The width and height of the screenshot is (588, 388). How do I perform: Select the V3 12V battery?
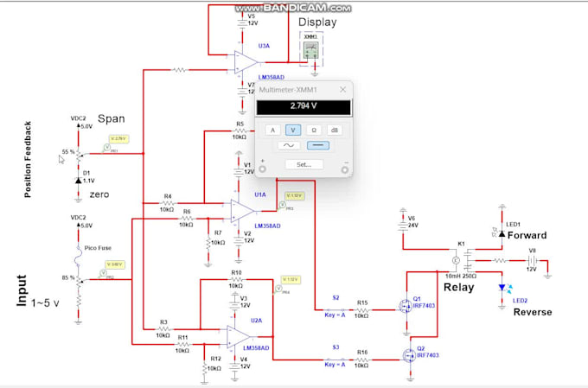(234, 304)
